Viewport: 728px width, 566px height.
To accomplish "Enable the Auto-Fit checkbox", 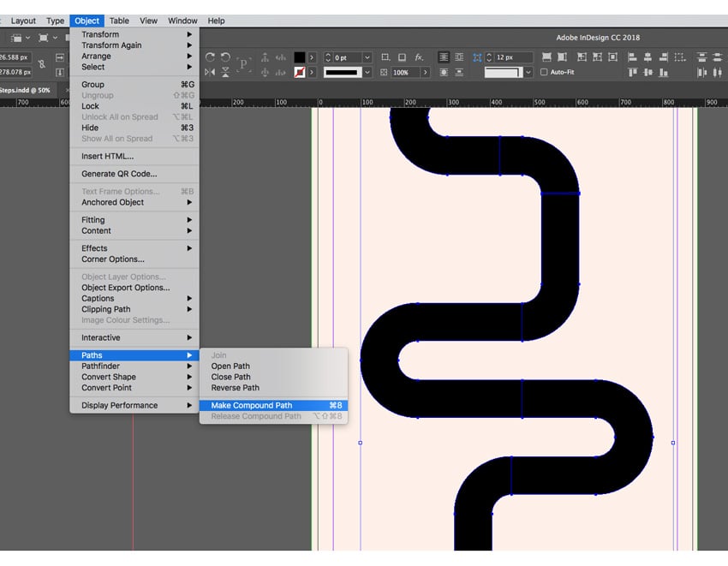I will coord(543,73).
